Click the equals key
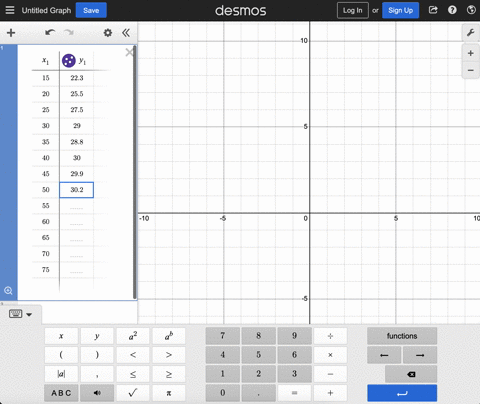 click(x=294, y=393)
